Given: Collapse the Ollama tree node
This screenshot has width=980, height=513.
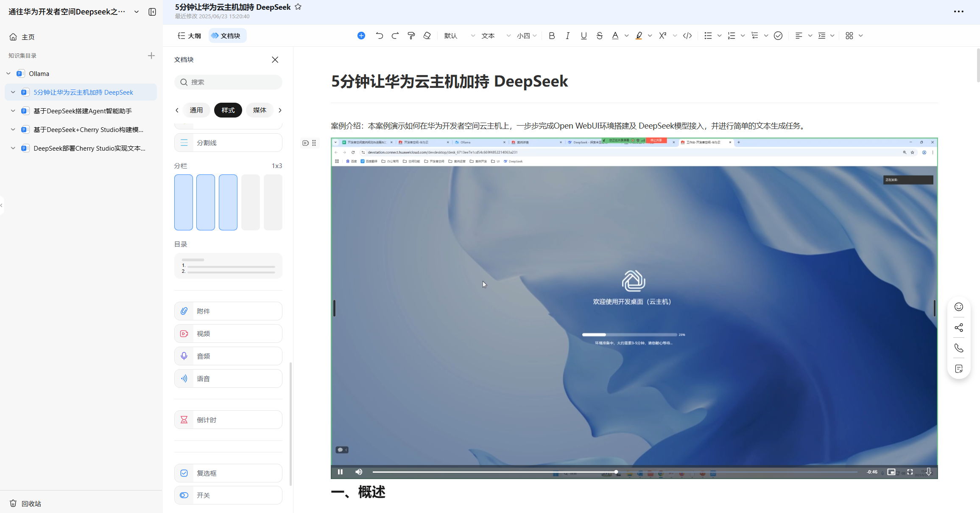Looking at the screenshot, I should tap(8, 73).
